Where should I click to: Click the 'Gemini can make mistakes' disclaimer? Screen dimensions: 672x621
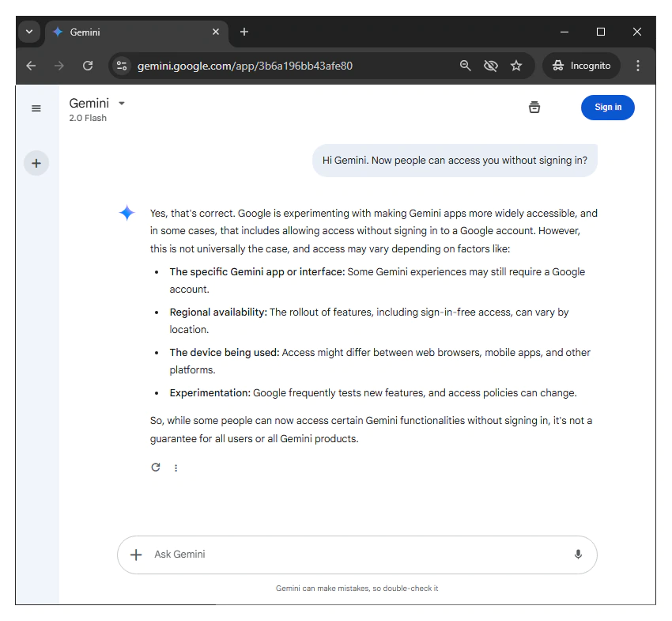(357, 589)
